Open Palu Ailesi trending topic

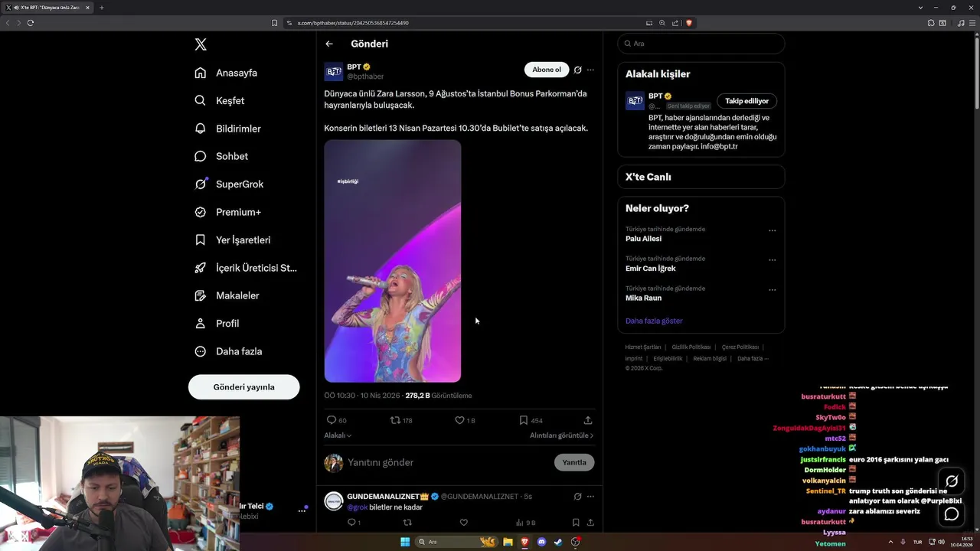click(x=643, y=239)
